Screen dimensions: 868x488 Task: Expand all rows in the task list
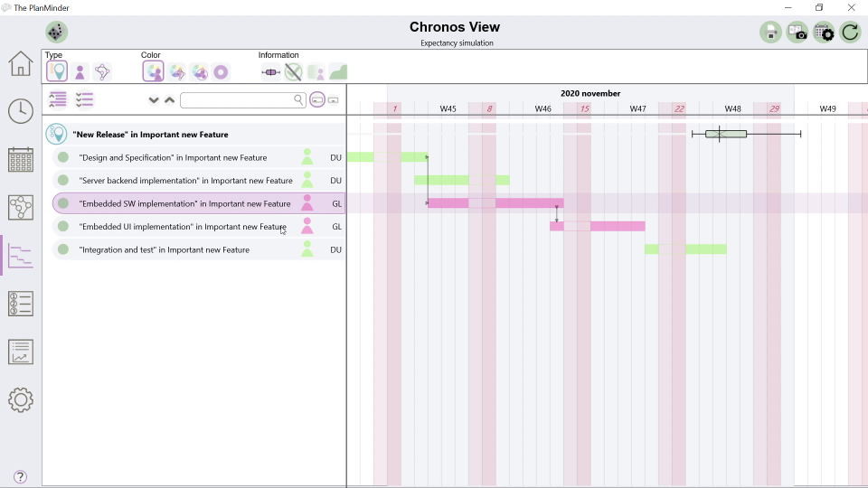click(84, 99)
